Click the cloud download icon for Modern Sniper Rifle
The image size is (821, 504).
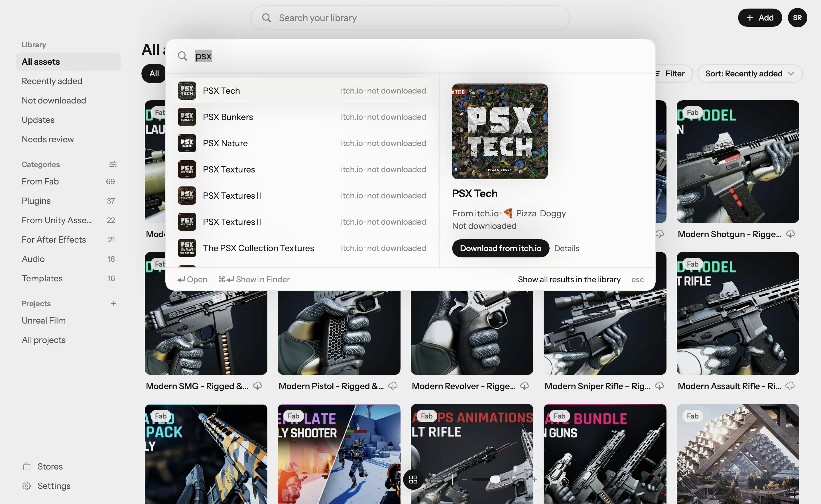659,386
